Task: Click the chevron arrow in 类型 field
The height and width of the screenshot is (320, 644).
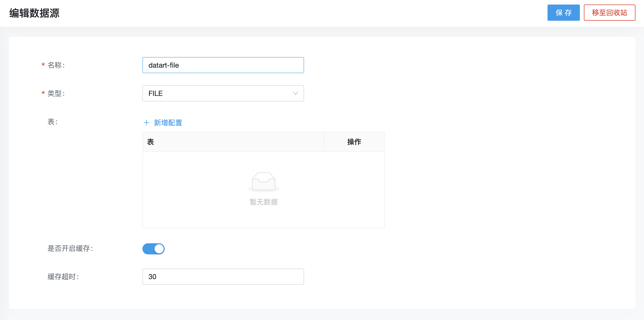Action: 295,93
